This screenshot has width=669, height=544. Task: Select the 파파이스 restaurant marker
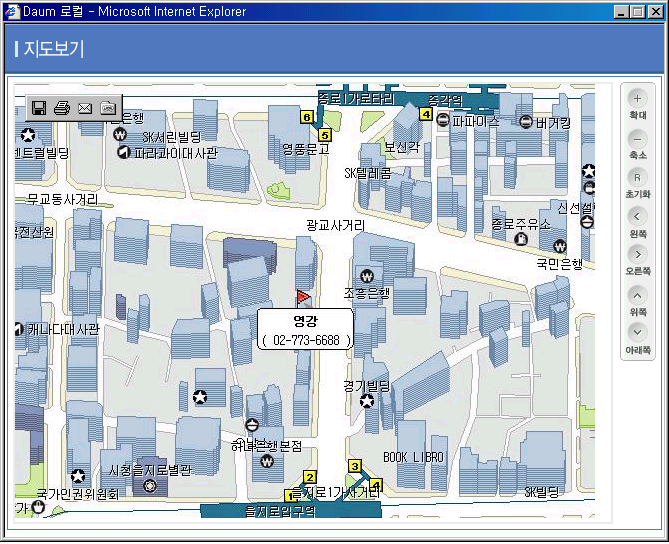tap(443, 122)
